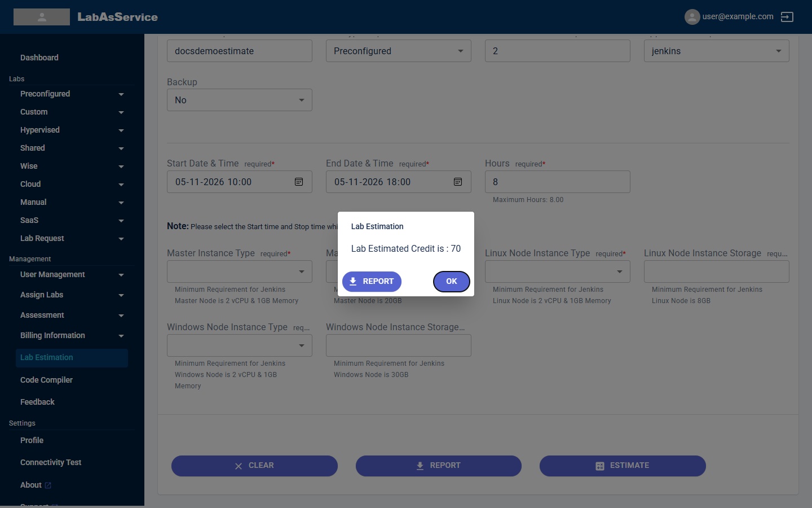Open the Master Instance Type dropdown

tap(240, 271)
